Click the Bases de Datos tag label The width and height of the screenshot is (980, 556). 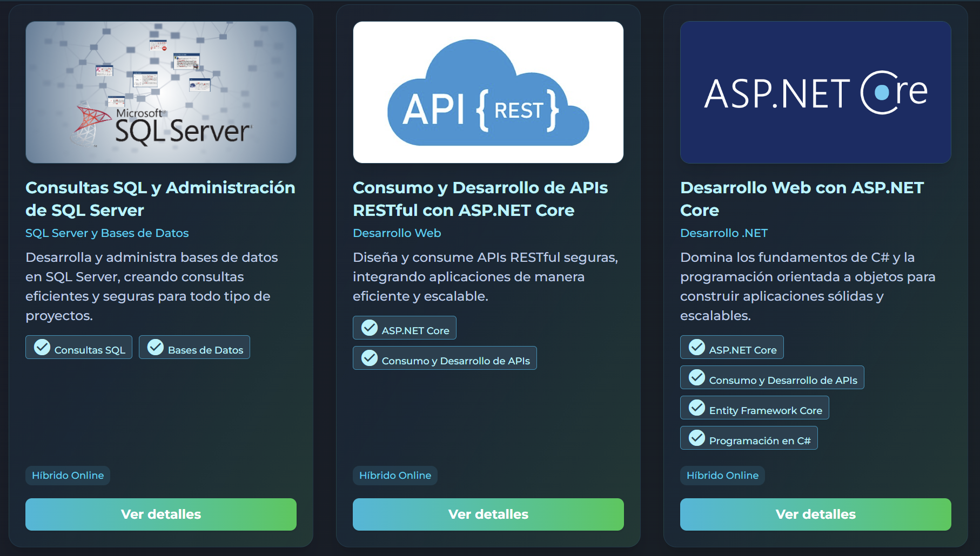coord(206,350)
